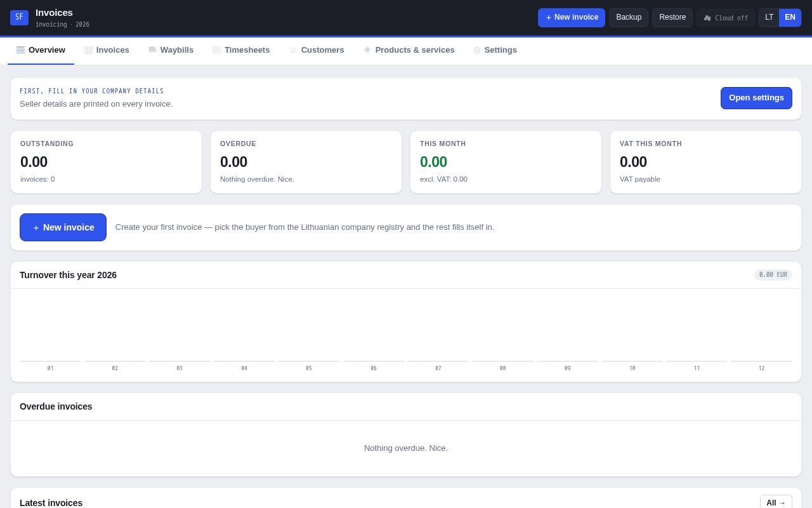Click the SF app logo badge
Viewport: 812px width, 508px height.
[x=19, y=18]
